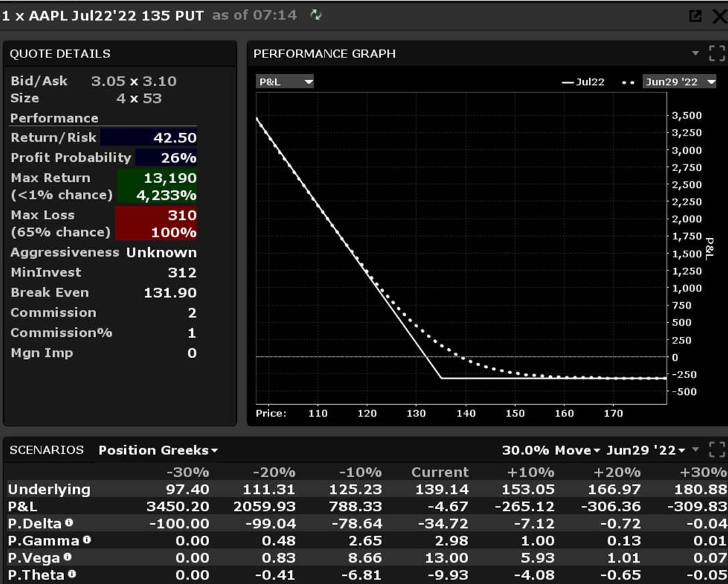Click the Return/Risk 42.50 value
This screenshot has height=584, width=728.
click(174, 138)
